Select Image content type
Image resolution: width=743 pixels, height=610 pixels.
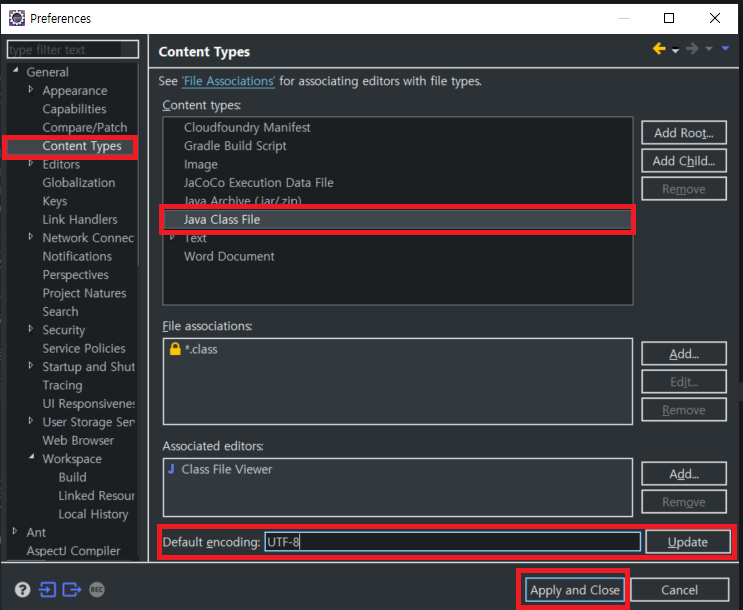point(201,164)
